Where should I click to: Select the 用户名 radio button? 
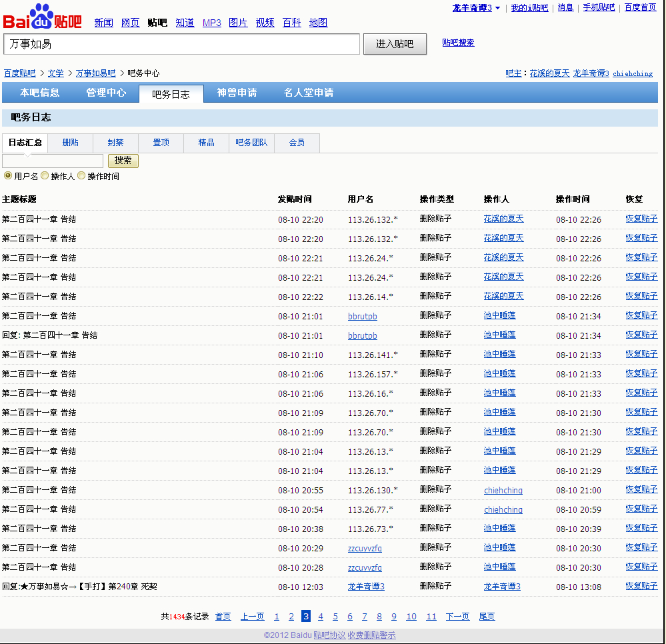click(x=7, y=175)
